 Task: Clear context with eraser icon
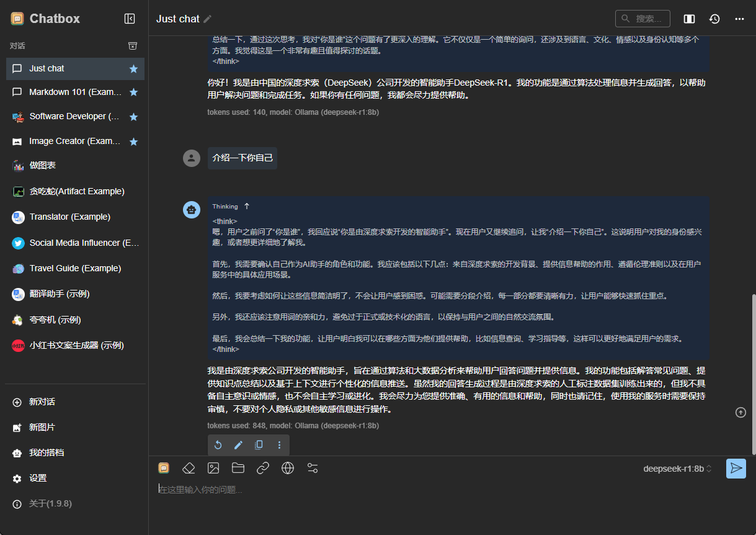pos(189,468)
